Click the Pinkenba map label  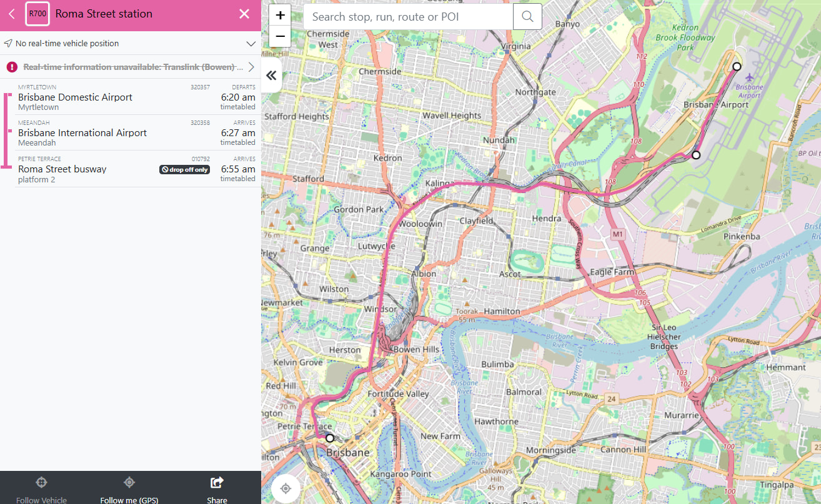[742, 237]
